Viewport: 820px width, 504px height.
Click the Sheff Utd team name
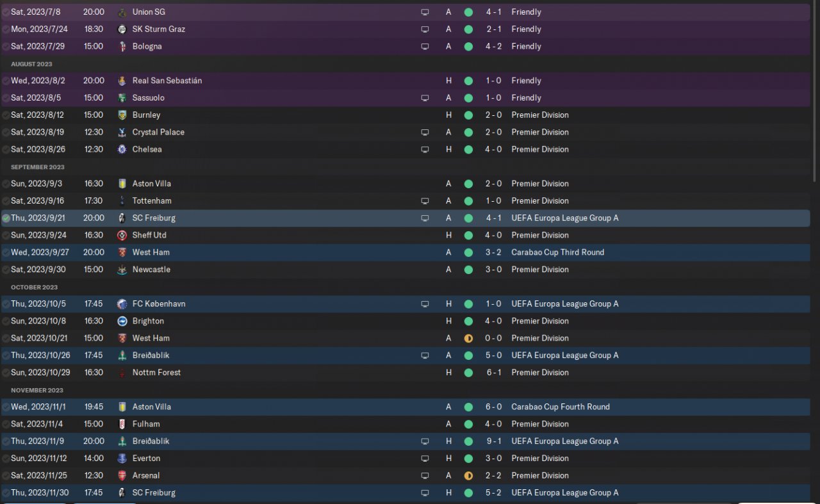[x=151, y=236]
